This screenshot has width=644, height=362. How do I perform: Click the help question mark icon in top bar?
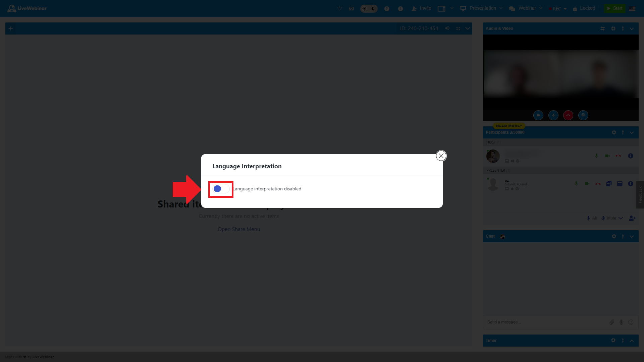click(387, 8)
